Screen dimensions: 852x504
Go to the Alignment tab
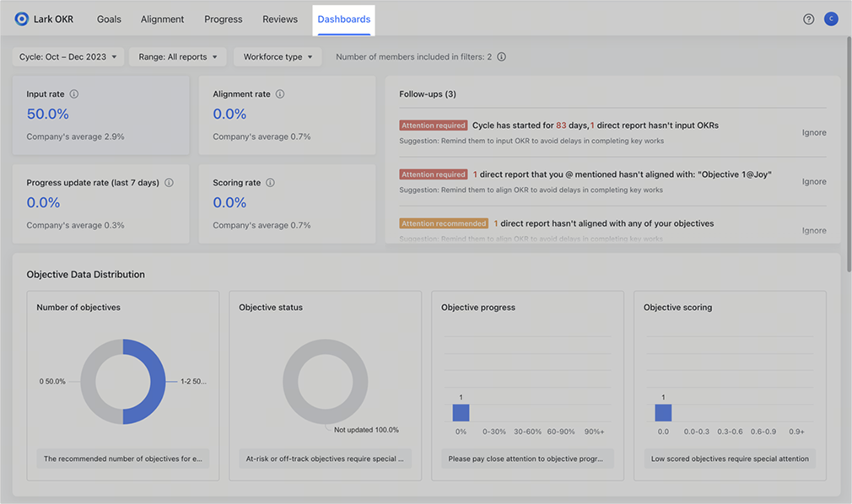(x=163, y=19)
